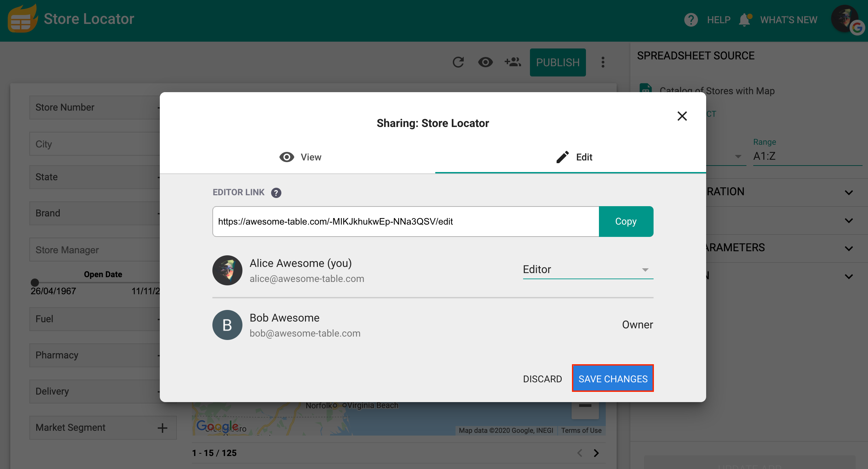
Task: Open the Delivery filter
Action: 95,392
